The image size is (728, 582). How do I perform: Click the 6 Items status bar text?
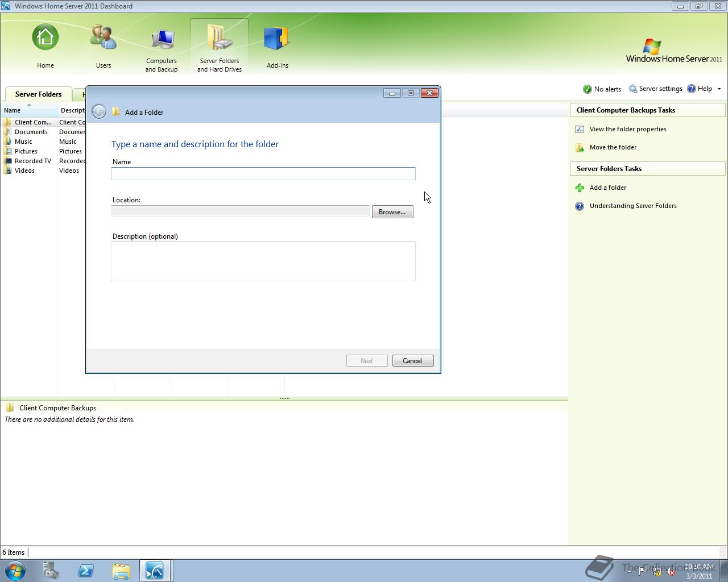tap(13, 552)
